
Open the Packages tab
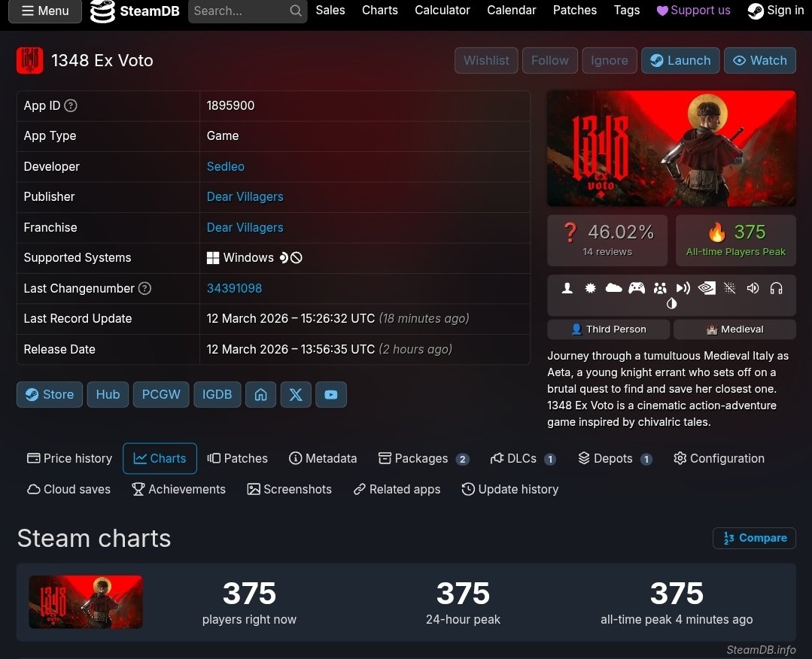(423, 459)
